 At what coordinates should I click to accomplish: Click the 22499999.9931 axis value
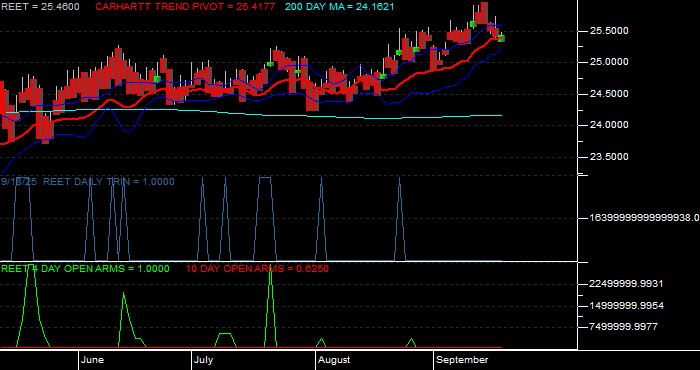[626, 284]
